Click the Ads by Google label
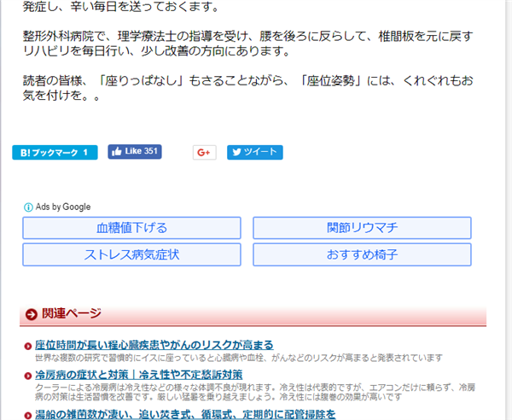This screenshot has width=512, height=420. [63, 207]
